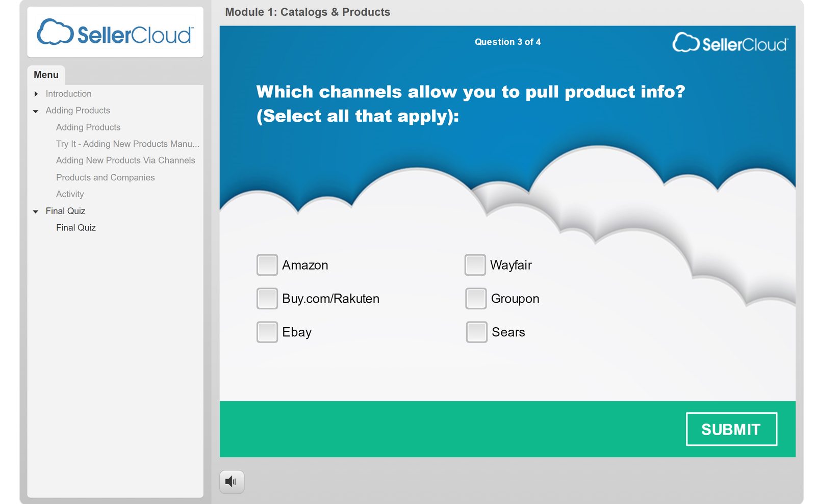Submit the quiz answer

tap(731, 429)
